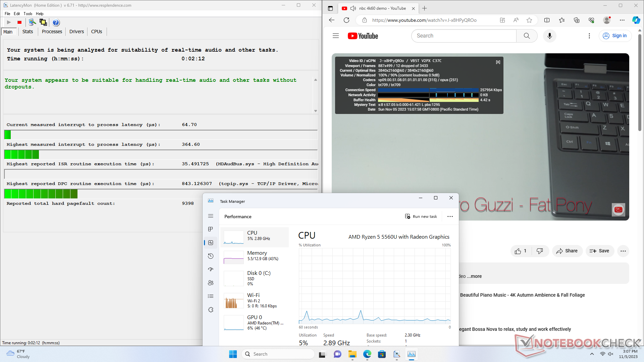
Task: Open the Tools menu in LatencyMon
Action: pos(28,14)
